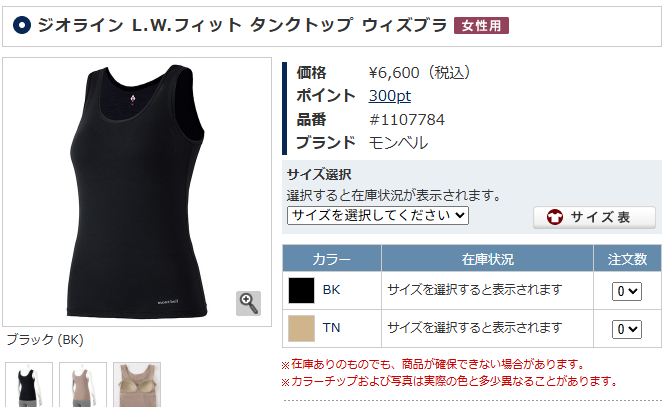The height and width of the screenshot is (407, 672).
Task: Click the 女性用 label badge
Action: tap(481, 26)
